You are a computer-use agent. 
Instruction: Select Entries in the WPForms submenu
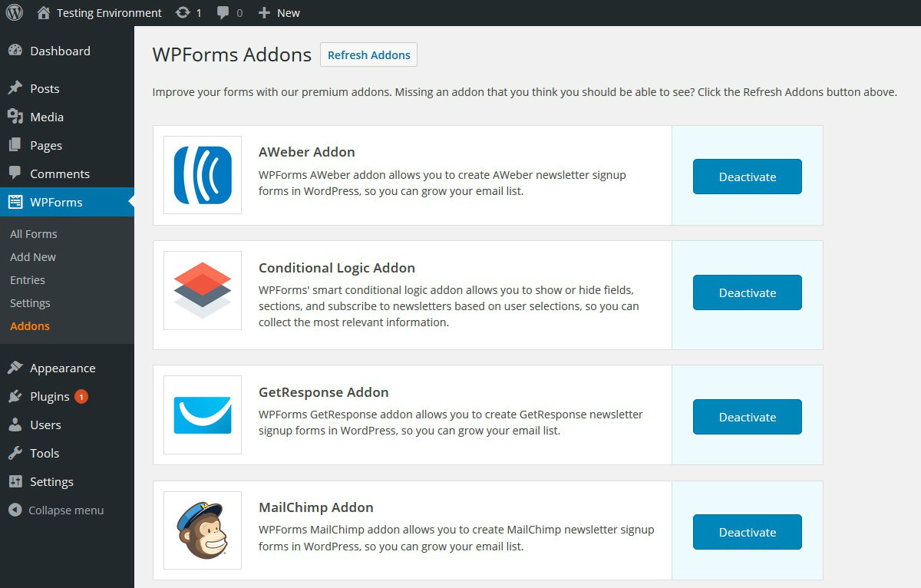pos(28,280)
